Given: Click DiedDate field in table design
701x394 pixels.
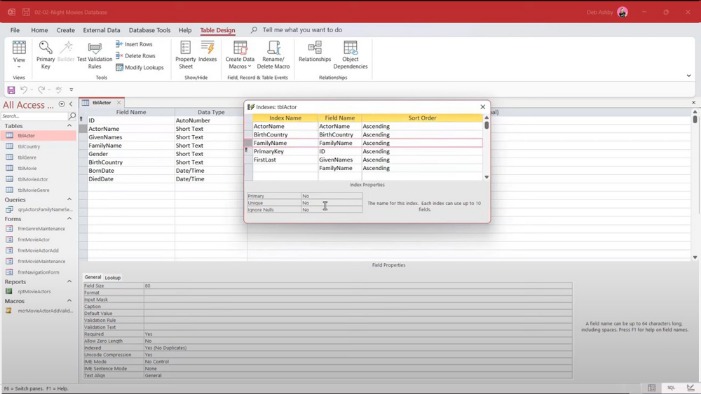Looking at the screenshot, I should click(x=131, y=179).
